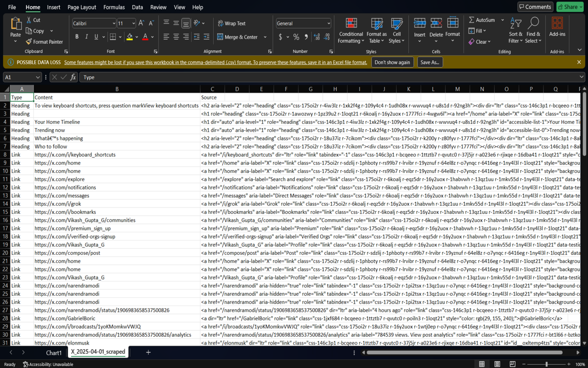This screenshot has width=588, height=368.
Task: Switch to the Insert ribbon tab
Action: coord(53,7)
